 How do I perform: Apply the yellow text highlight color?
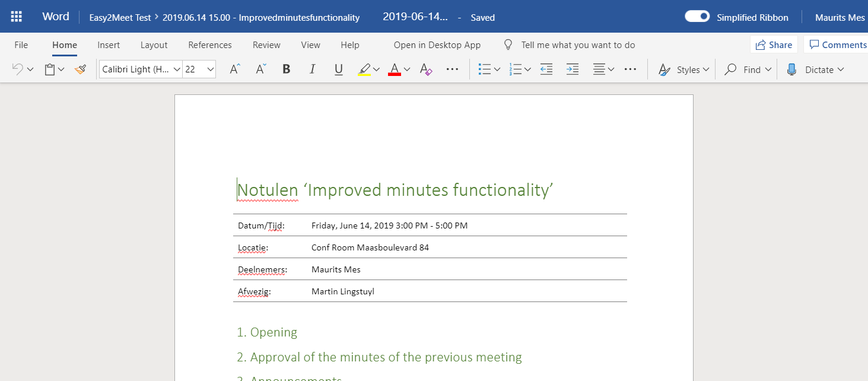tap(365, 69)
